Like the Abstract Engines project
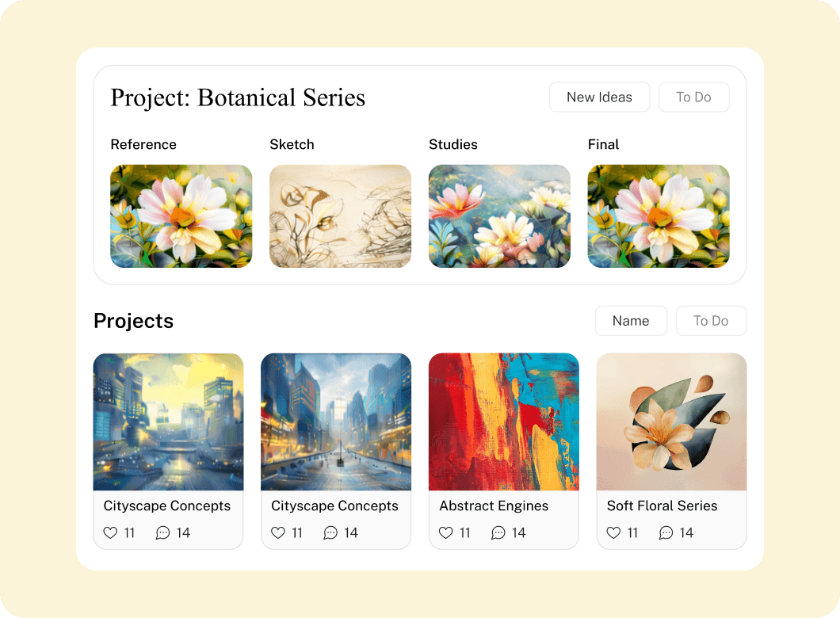The width and height of the screenshot is (840, 618). (x=446, y=533)
